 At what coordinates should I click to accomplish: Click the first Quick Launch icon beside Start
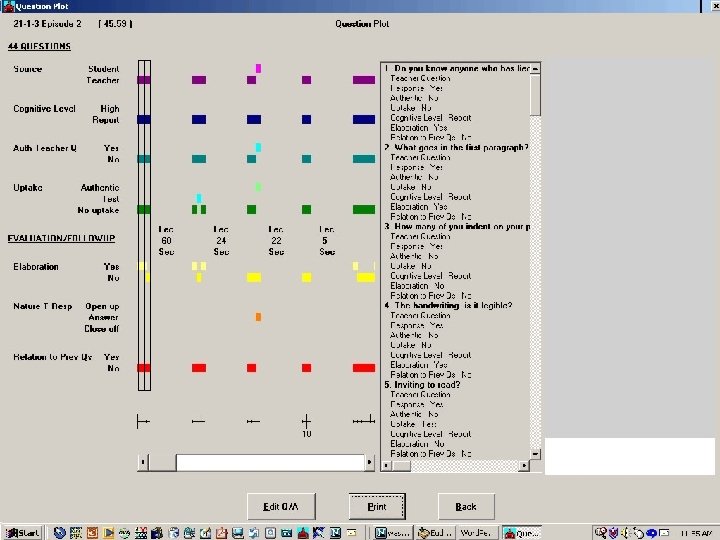[59, 533]
